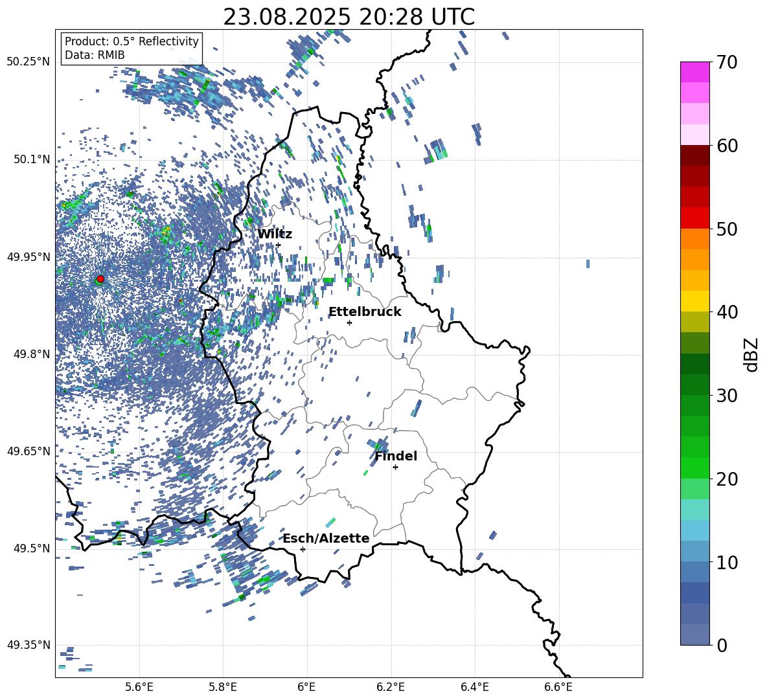This screenshot has width=767, height=700.
Task: Click the Findel city label
Action: coord(396,456)
